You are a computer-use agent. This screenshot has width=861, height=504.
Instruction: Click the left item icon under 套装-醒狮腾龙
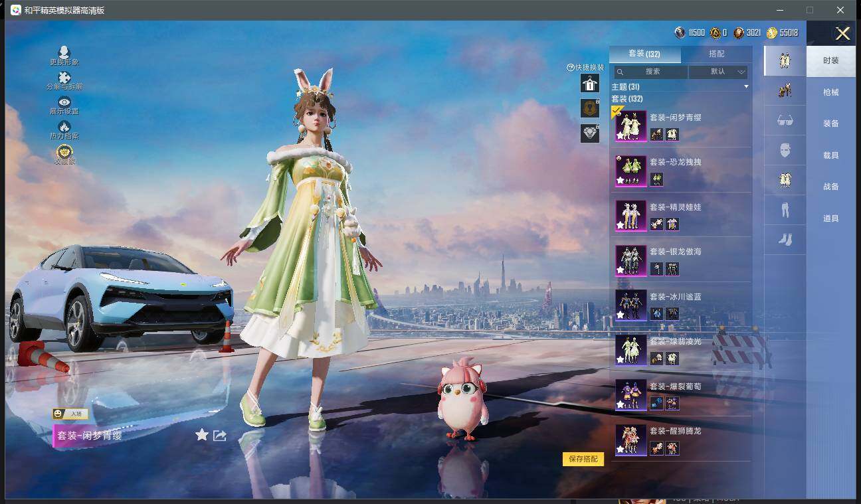(656, 448)
